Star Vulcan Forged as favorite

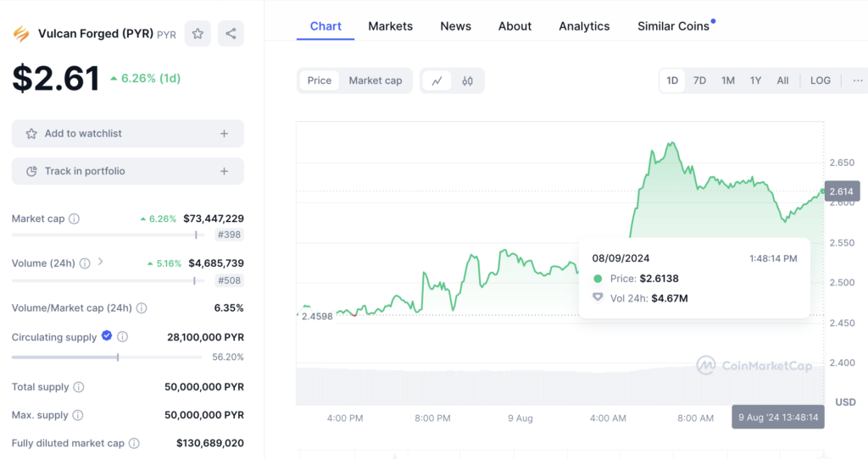point(198,34)
